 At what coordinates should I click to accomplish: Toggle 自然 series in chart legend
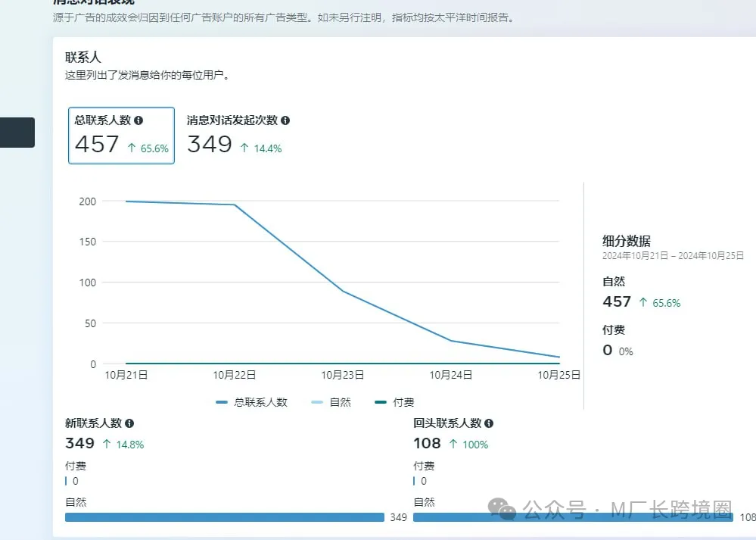click(x=331, y=402)
